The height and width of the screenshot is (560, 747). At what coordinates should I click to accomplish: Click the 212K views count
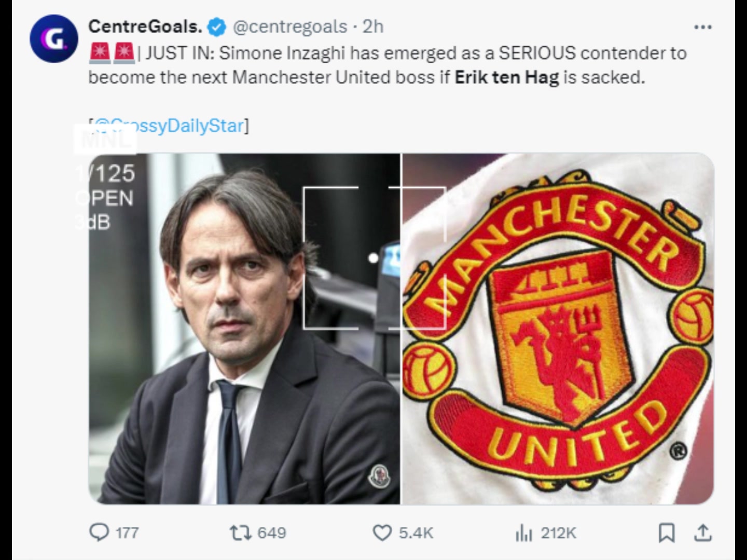pyautogui.click(x=558, y=533)
